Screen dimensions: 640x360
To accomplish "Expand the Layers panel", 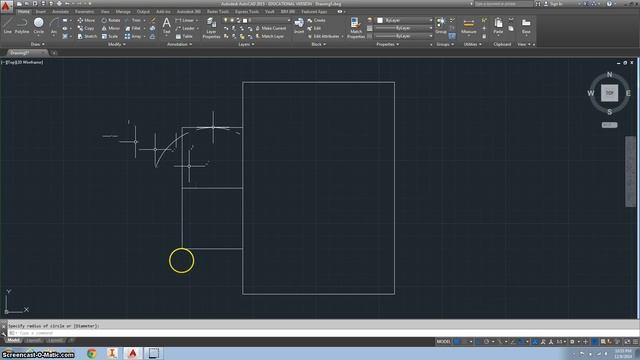I will point(246,44).
